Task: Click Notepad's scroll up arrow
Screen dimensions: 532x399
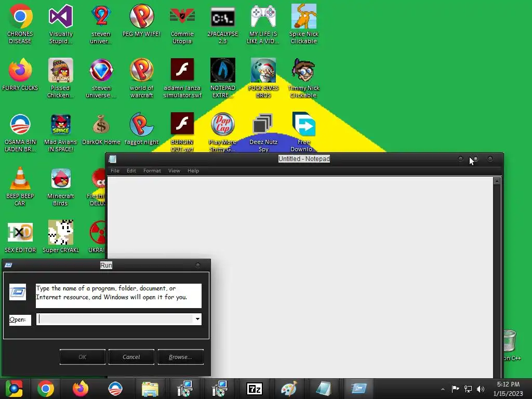Action: pyautogui.click(x=497, y=181)
